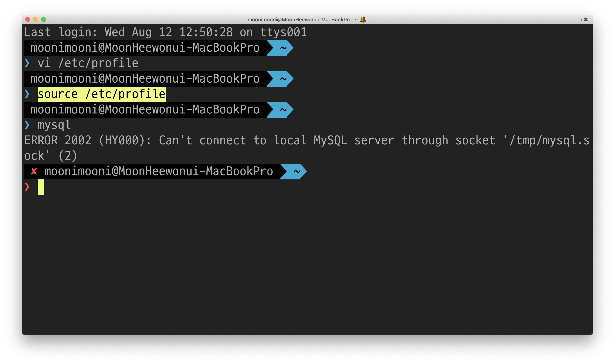Click the red prompt chevron on last line

click(27, 187)
